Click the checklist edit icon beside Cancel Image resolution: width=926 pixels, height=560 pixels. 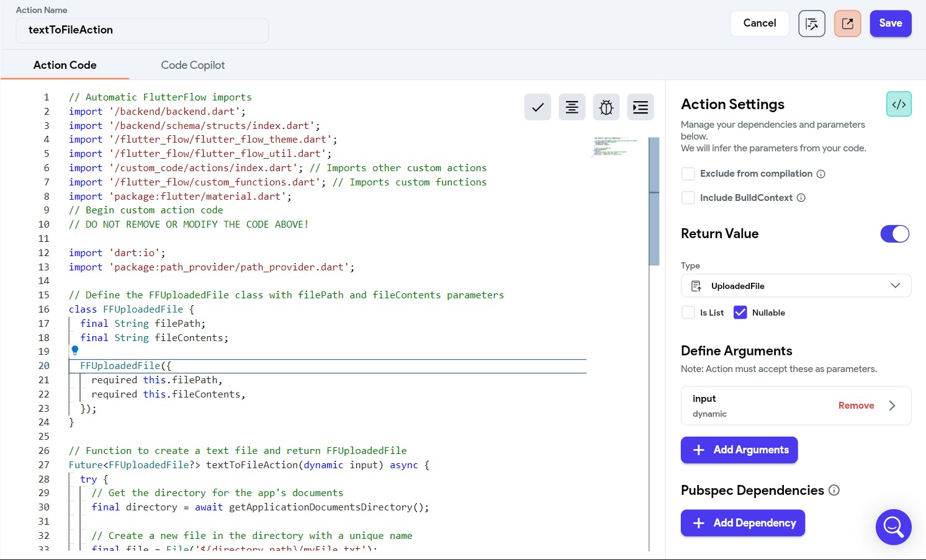coord(811,24)
